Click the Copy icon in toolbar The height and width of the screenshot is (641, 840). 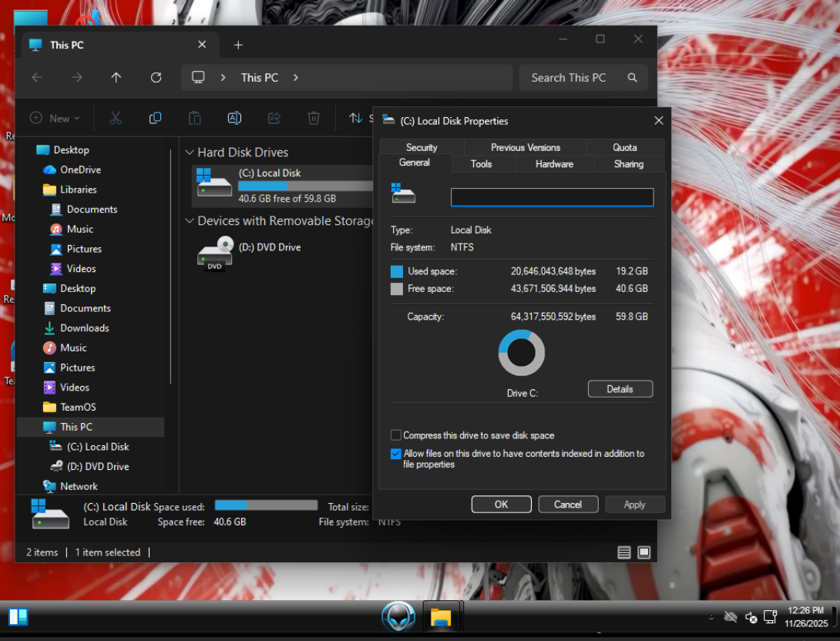[155, 118]
